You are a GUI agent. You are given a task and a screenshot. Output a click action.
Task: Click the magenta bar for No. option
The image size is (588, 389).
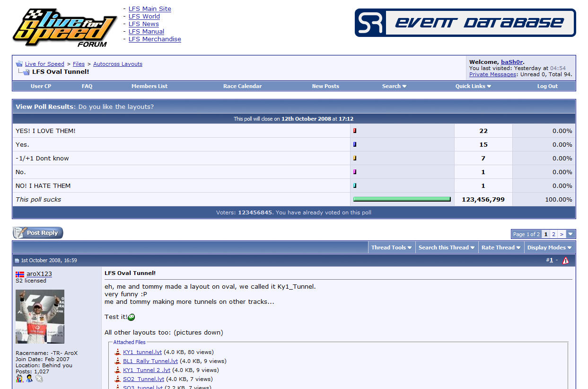[x=355, y=172]
